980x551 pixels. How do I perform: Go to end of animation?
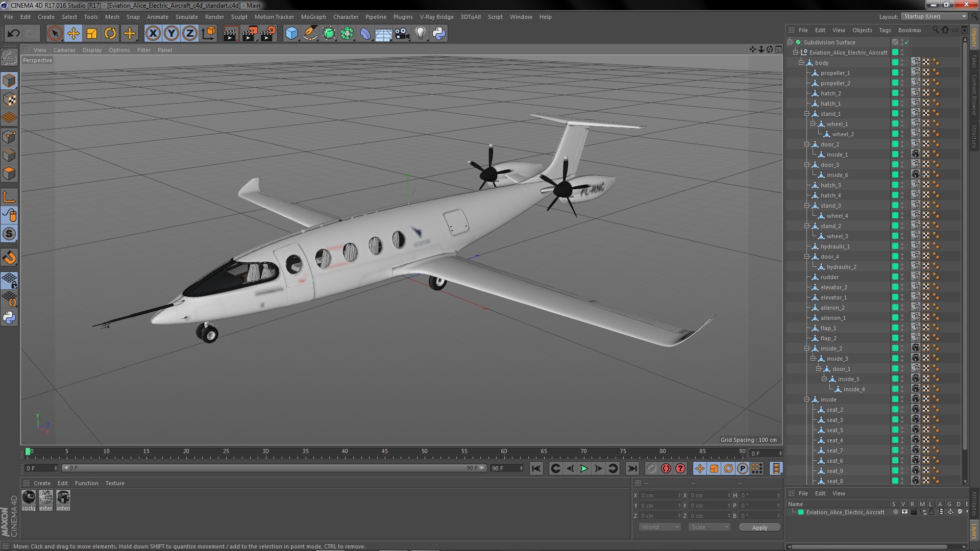pos(632,468)
